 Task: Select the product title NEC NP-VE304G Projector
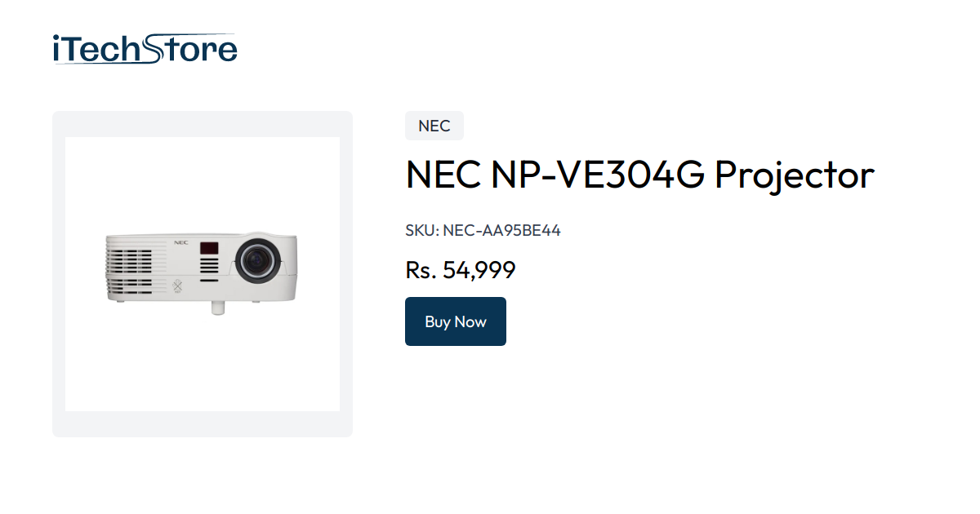(639, 175)
